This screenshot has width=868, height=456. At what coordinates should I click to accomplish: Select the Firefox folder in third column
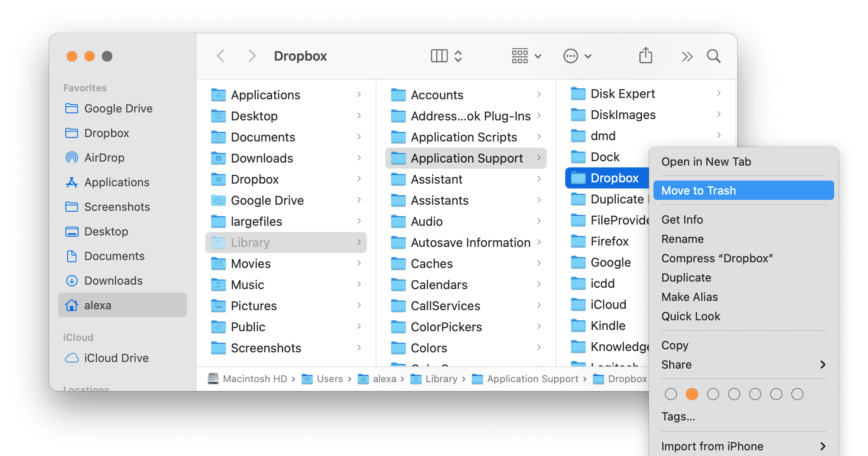[607, 241]
